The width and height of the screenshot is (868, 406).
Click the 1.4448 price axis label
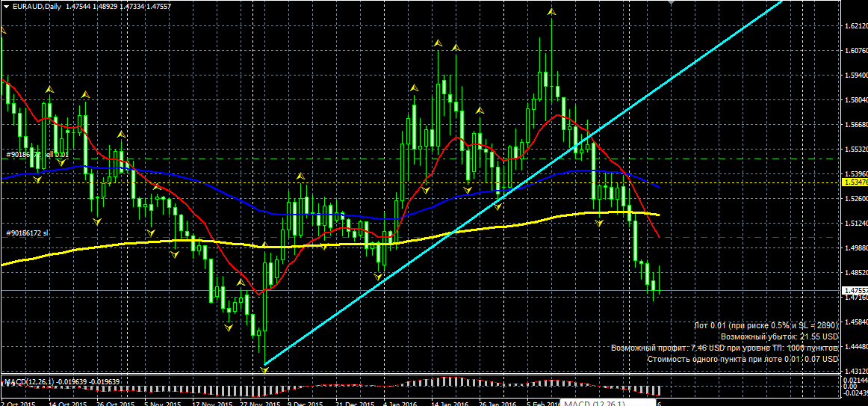coord(856,347)
